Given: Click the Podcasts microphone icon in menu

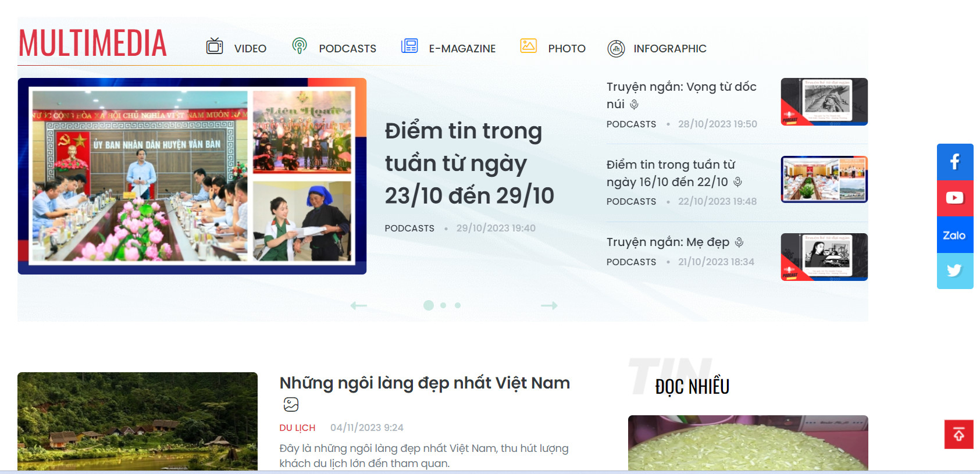Looking at the screenshot, I should (299, 46).
